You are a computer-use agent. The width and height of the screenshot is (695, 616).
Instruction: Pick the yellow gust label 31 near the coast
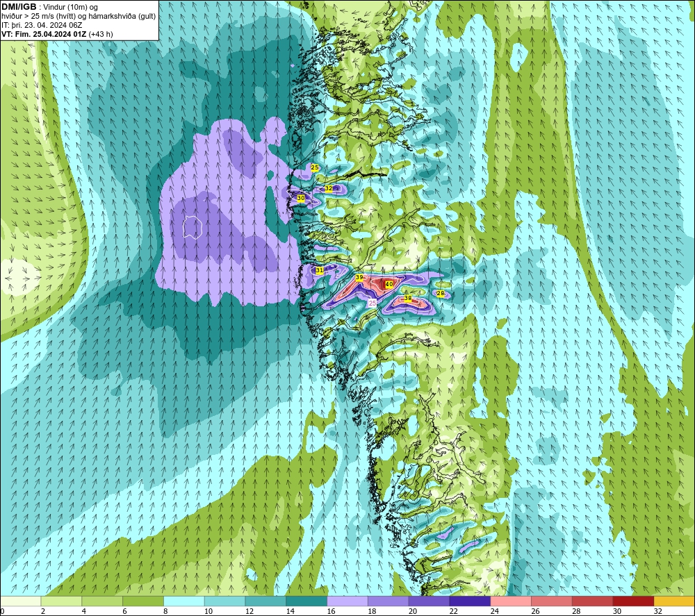point(319,270)
